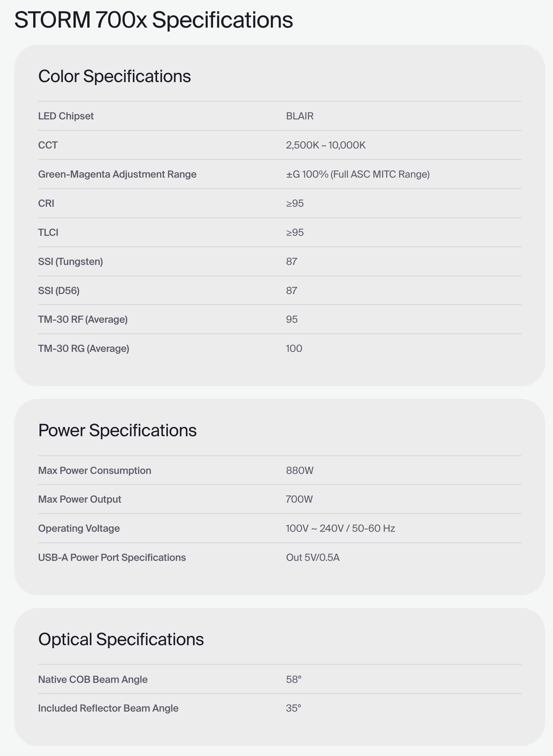Click the TLCI row label
The width and height of the screenshot is (553, 756).
pos(48,232)
